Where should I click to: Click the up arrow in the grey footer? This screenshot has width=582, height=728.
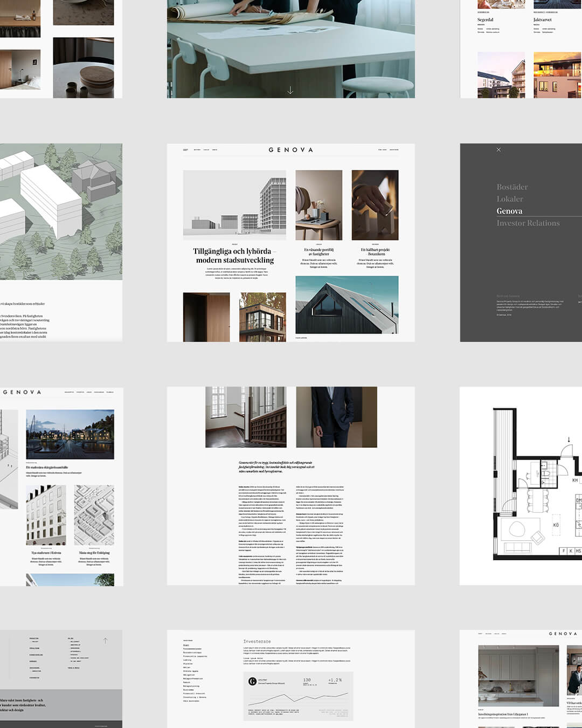click(105, 641)
